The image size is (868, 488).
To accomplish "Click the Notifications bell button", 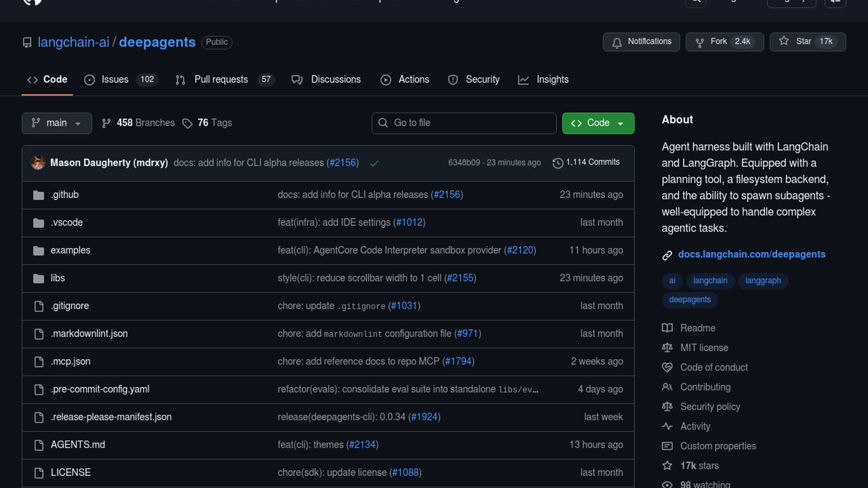I will 641,42.
